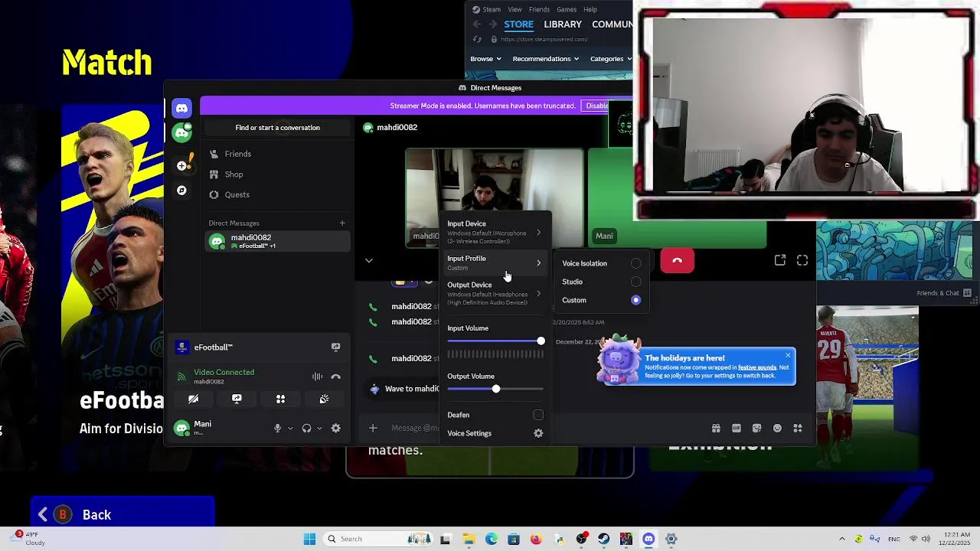
Task: Disconnect using the small hang-up icon
Action: [x=335, y=377]
